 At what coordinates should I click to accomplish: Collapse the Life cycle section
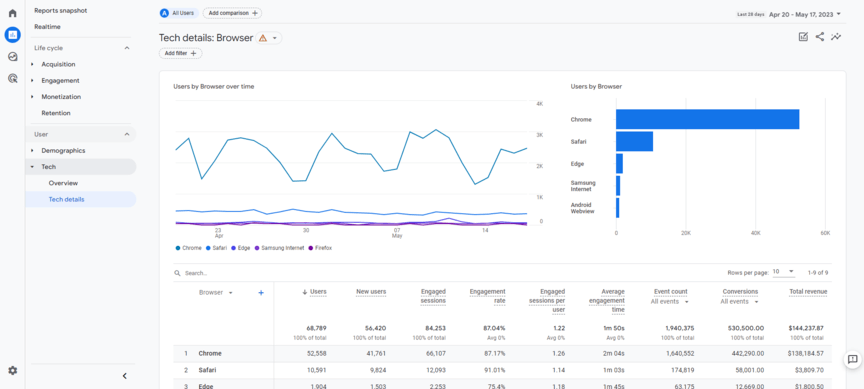tap(127, 48)
